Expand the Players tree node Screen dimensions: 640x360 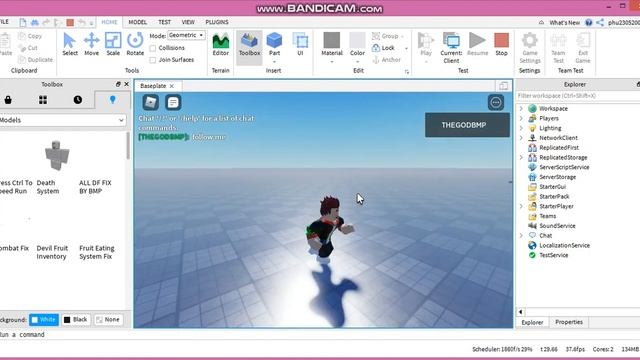coord(521,118)
